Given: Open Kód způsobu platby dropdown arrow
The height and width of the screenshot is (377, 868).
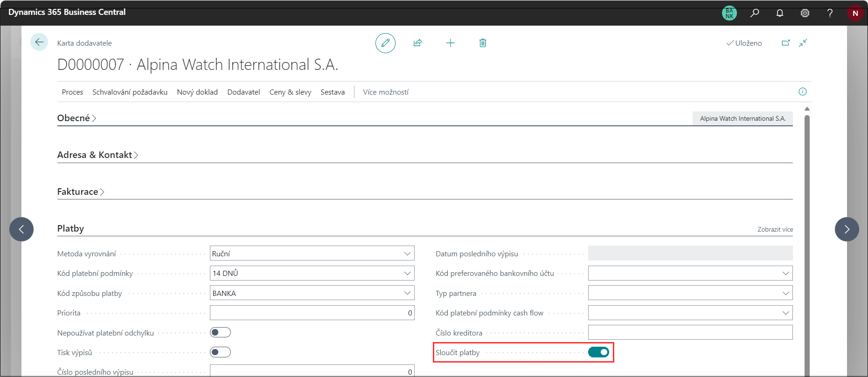Looking at the screenshot, I should click(x=407, y=293).
